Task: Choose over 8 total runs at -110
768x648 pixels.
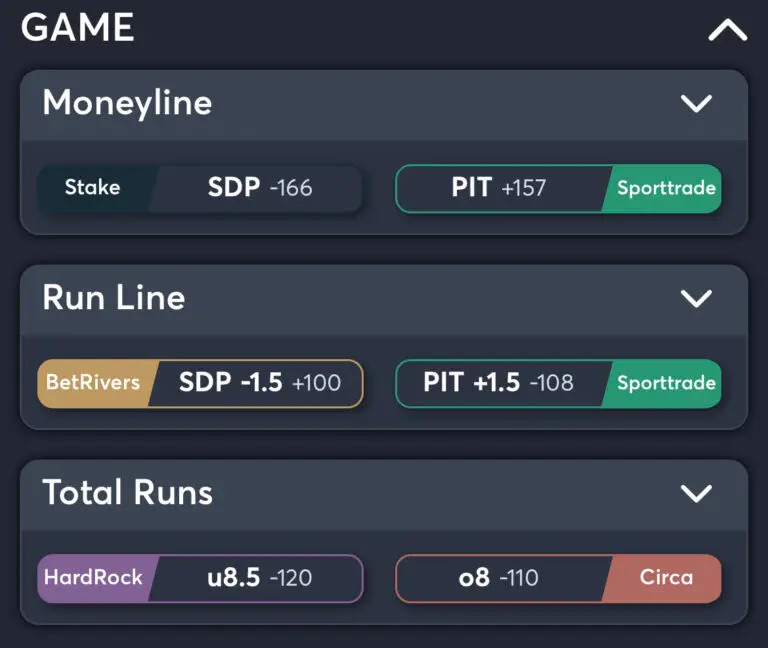Action: 498,578
